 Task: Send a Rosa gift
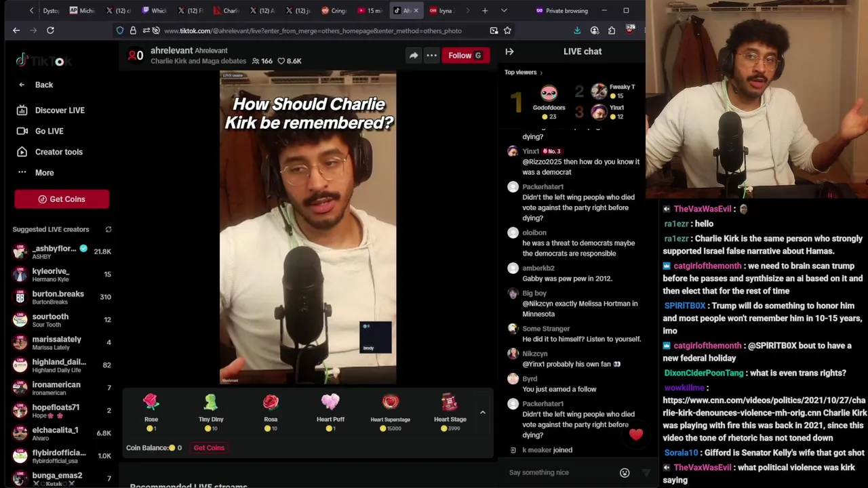coord(271,412)
